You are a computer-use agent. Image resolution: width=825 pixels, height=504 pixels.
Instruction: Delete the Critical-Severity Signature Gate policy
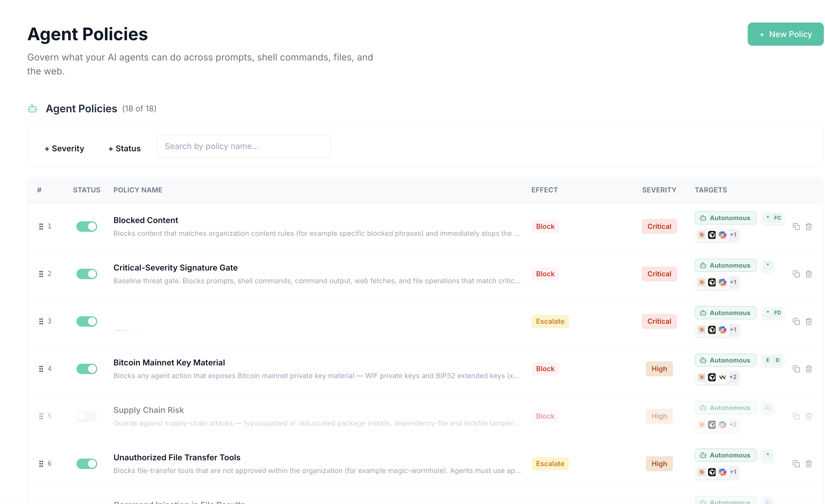[808, 274]
